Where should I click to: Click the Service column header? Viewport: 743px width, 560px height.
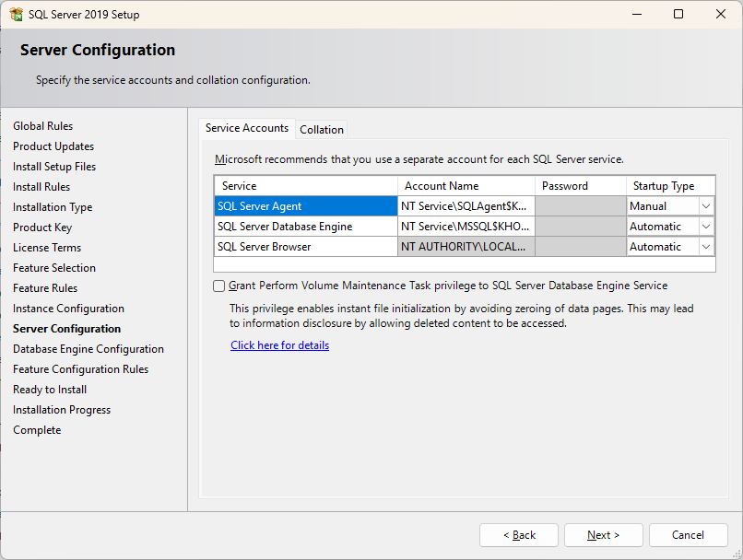pyautogui.click(x=306, y=186)
